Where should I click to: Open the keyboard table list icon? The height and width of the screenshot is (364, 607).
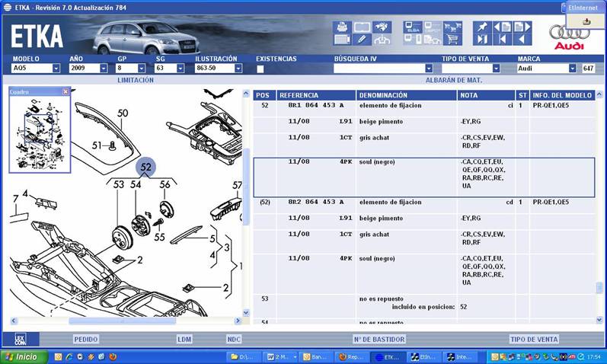click(x=342, y=39)
